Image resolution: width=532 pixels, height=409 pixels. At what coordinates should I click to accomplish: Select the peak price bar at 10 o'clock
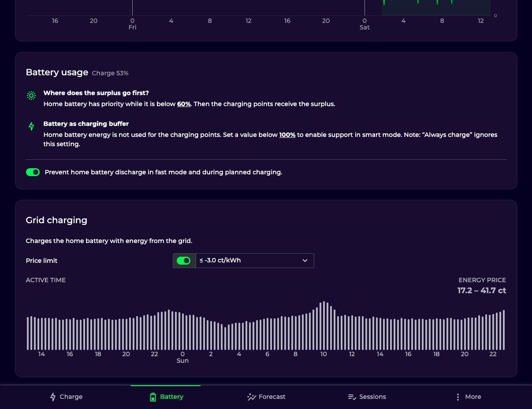[324, 325]
